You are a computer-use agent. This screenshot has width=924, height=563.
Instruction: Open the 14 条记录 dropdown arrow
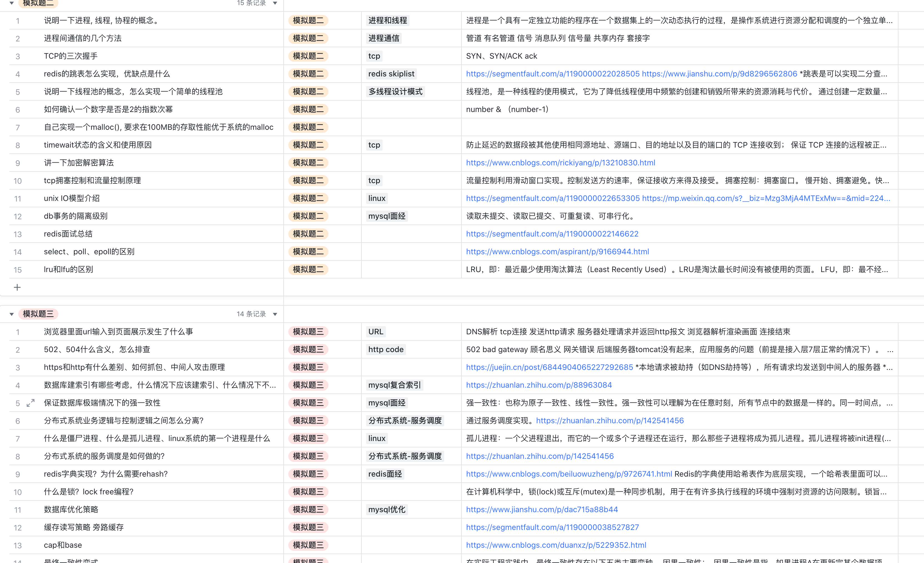(x=275, y=314)
